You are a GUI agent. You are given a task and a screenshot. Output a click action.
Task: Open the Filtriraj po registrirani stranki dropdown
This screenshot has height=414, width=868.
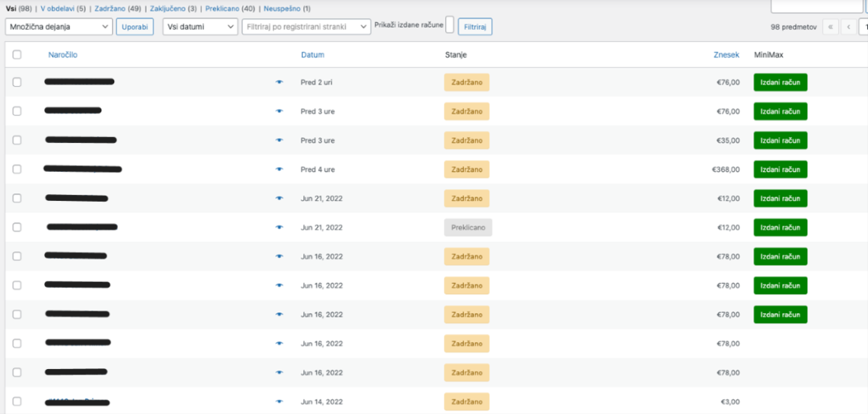pos(306,27)
